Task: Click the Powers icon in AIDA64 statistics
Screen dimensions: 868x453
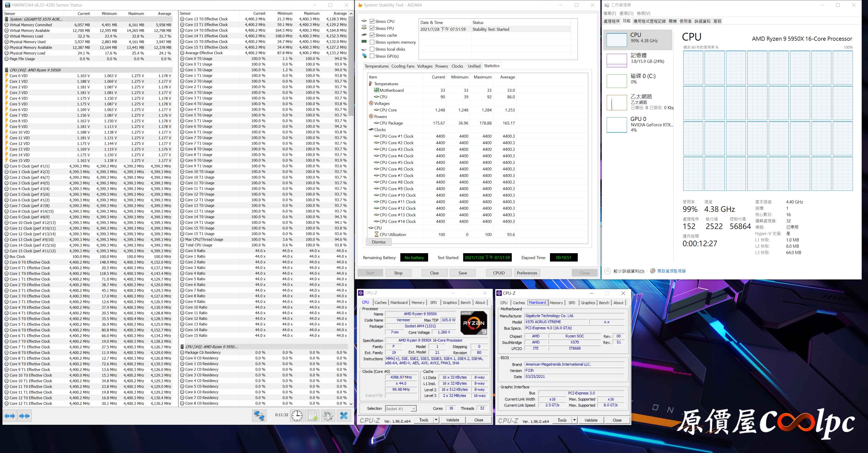Action: pyautogui.click(x=371, y=116)
